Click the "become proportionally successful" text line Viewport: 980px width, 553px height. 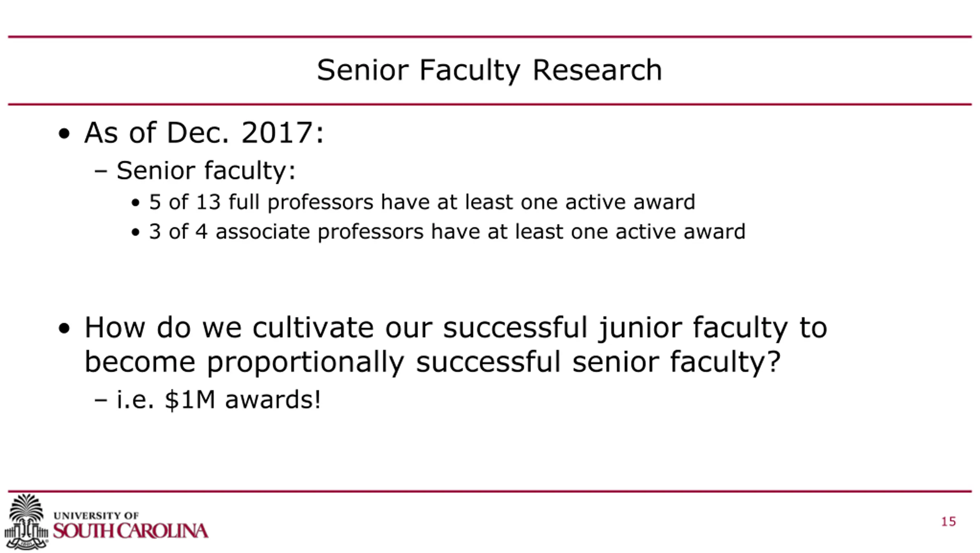pos(432,362)
